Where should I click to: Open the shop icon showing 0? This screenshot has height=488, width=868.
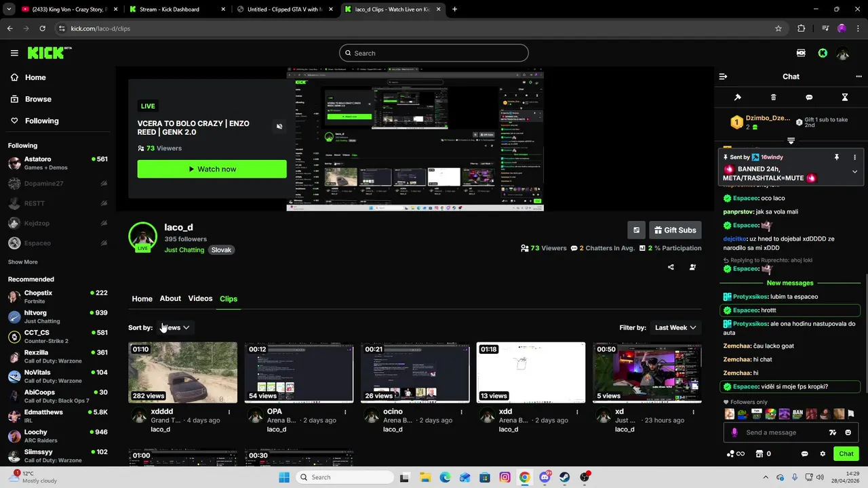pyautogui.click(x=763, y=454)
